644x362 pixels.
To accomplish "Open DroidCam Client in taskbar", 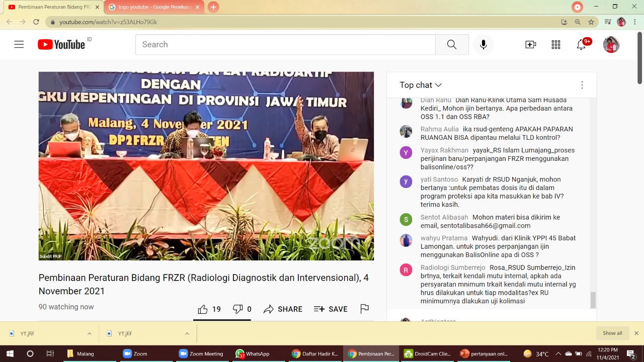I will click(x=428, y=354).
